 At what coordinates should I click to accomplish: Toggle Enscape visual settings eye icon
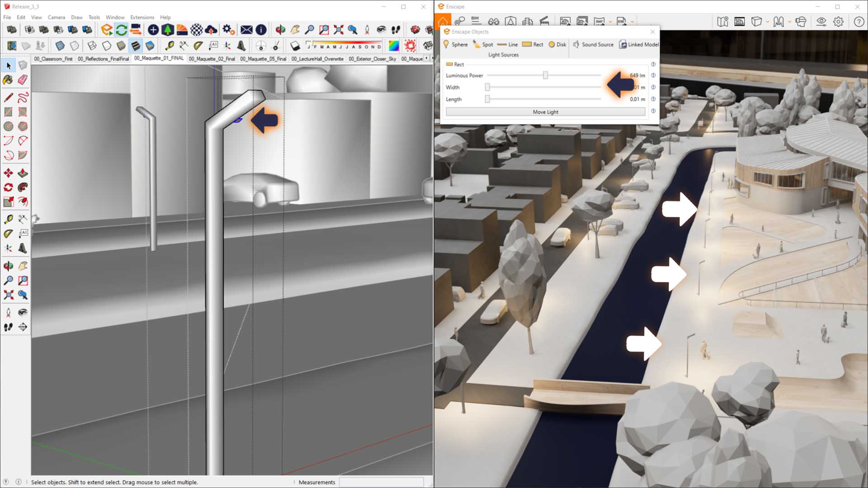coord(821,21)
